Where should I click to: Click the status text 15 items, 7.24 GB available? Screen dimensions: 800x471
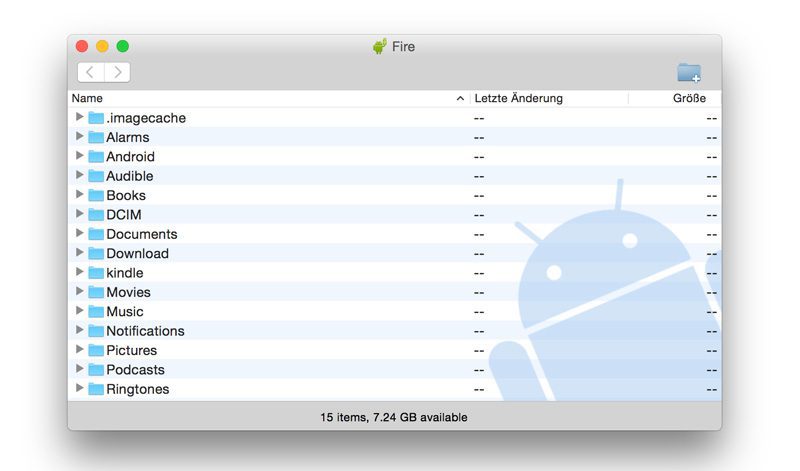[x=394, y=417]
